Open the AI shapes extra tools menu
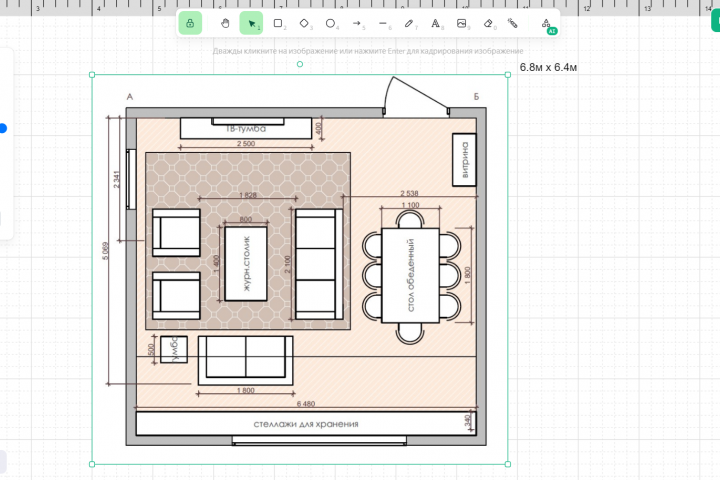 click(546, 24)
